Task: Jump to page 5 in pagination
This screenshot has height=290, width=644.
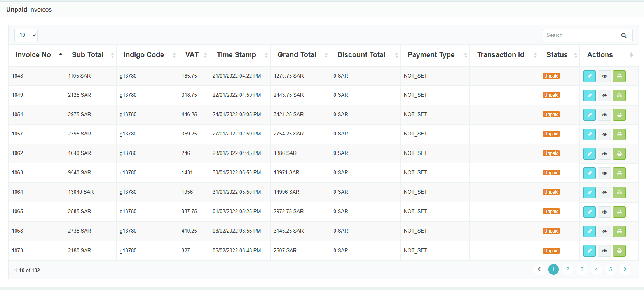Action: pyautogui.click(x=610, y=269)
